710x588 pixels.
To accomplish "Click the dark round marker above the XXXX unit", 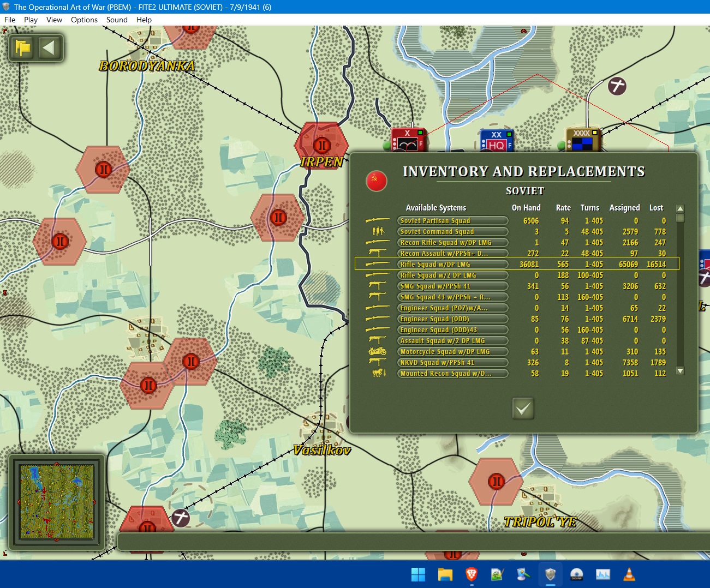I will pos(617,86).
